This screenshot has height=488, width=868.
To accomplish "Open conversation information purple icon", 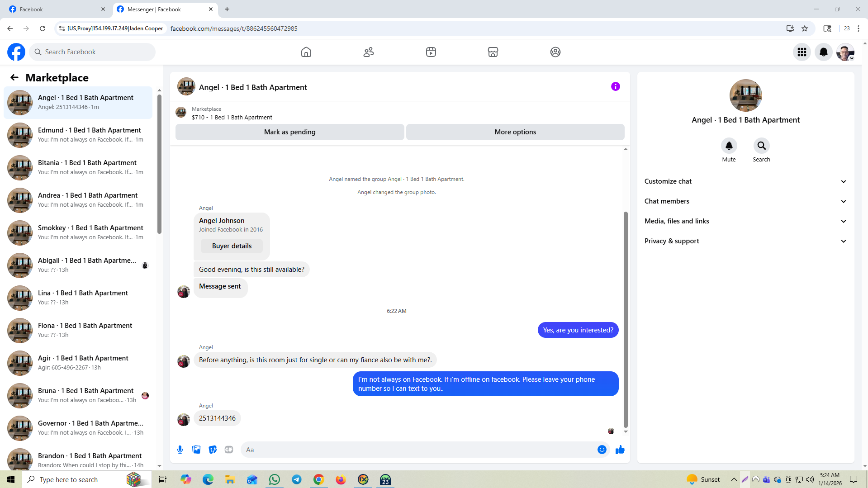I will 616,86.
